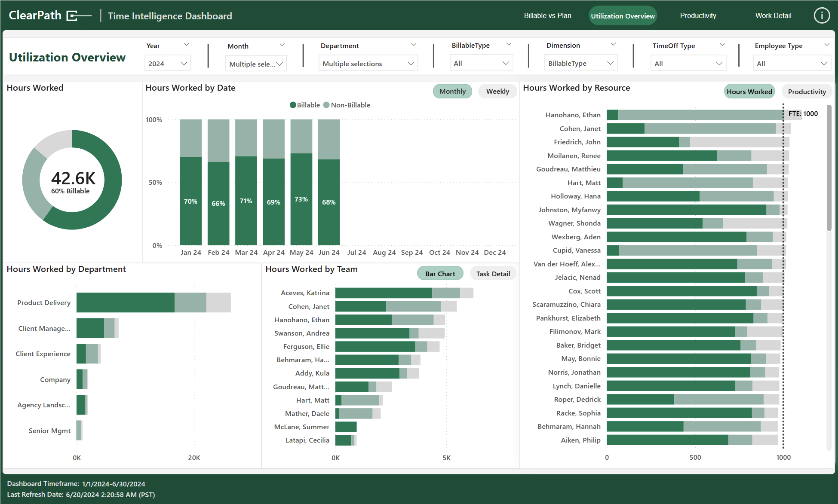838x504 pixels.
Task: Open the Productivity navigation tab
Action: [698, 16]
